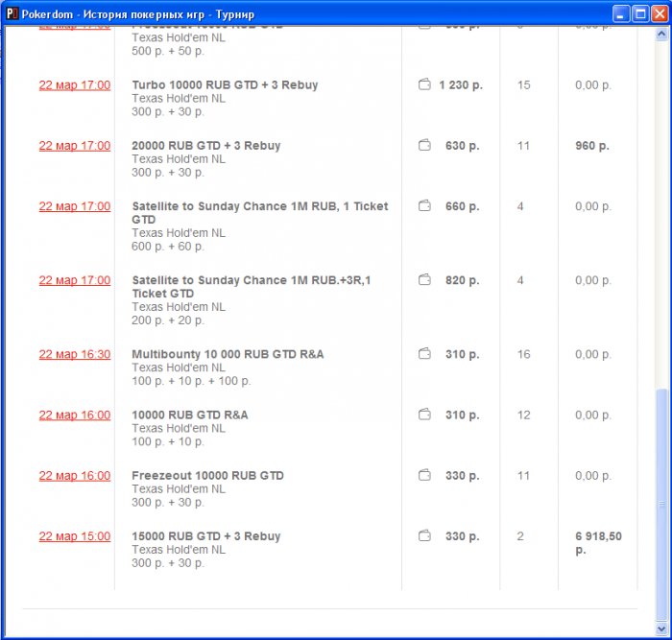
Task: Open date link for 10000 RUB GTD R&A
Action: click(x=75, y=415)
